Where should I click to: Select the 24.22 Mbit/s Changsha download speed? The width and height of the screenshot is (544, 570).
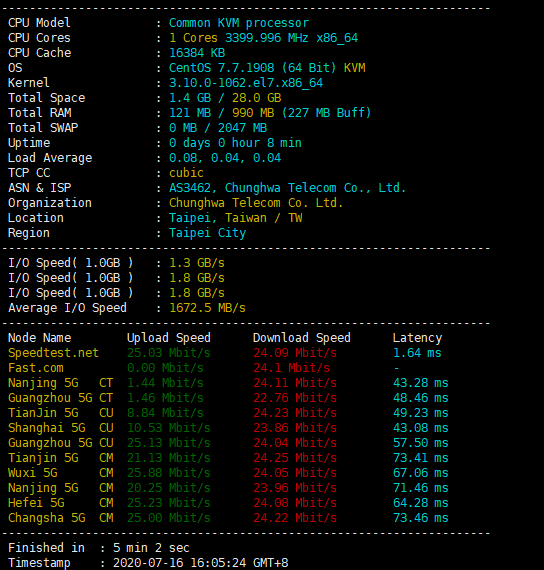(x=295, y=518)
